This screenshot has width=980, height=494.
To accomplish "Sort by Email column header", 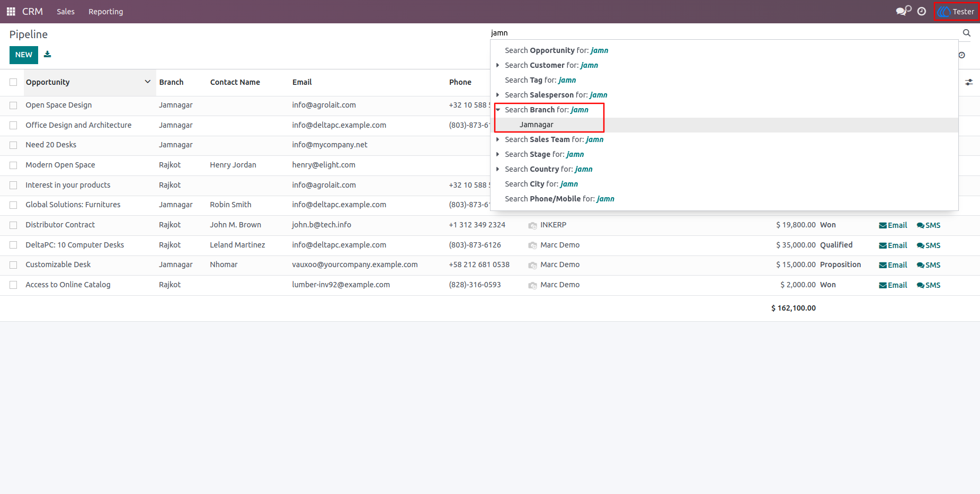I will (x=302, y=82).
